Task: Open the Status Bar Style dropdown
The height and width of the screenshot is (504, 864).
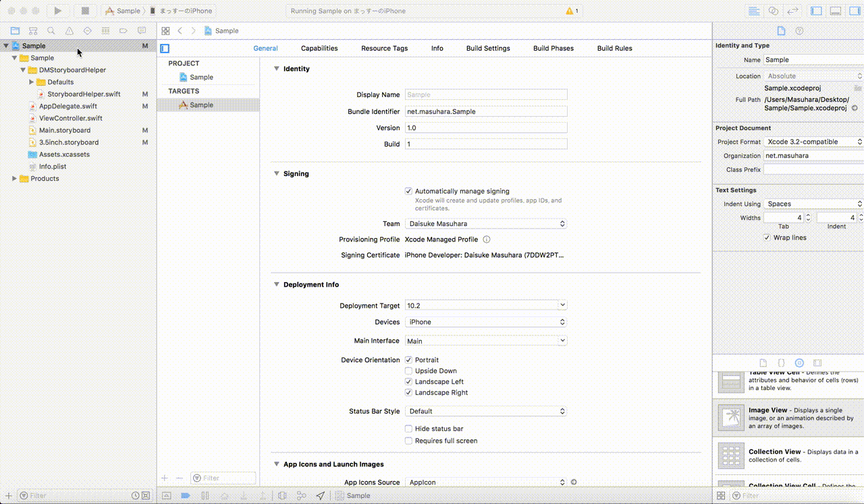Action: point(486,412)
